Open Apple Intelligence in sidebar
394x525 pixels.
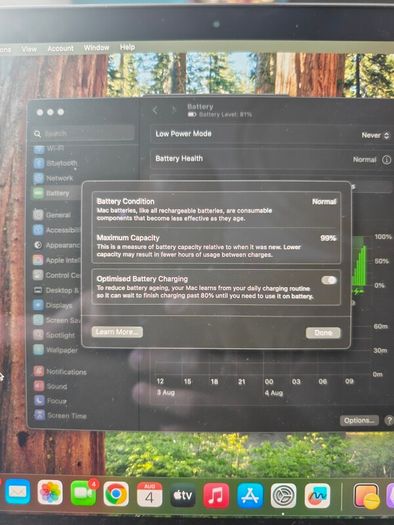56,260
